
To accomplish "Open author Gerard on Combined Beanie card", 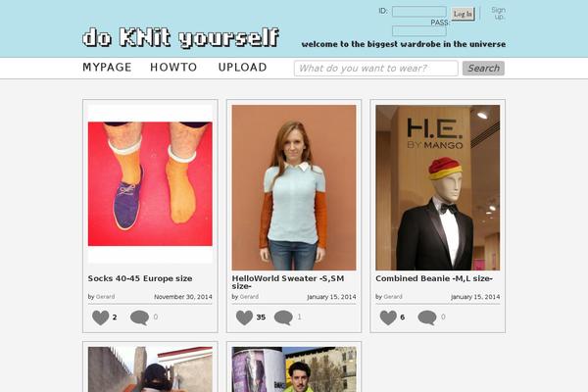I will click(x=393, y=297).
